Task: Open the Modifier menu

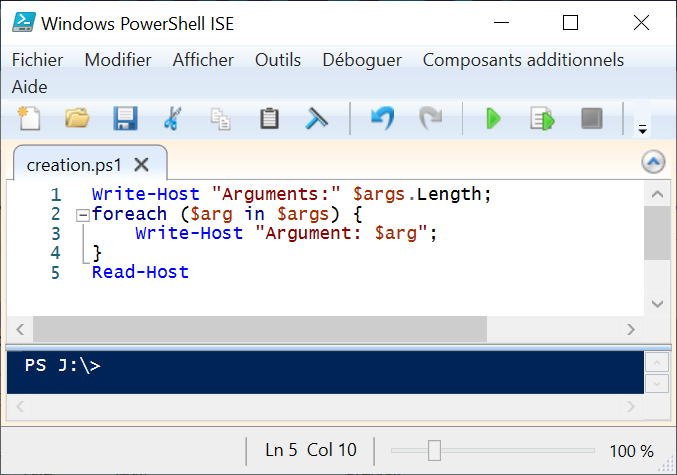Action: tap(118, 60)
